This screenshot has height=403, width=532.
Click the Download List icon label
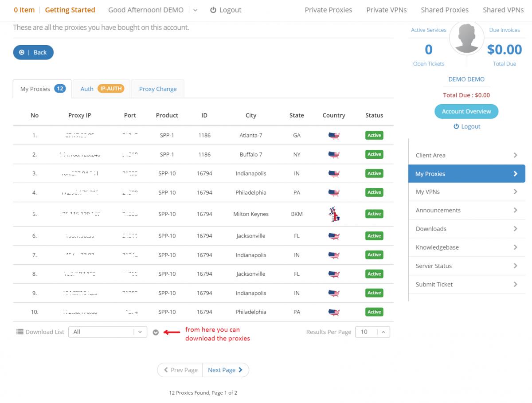40,332
